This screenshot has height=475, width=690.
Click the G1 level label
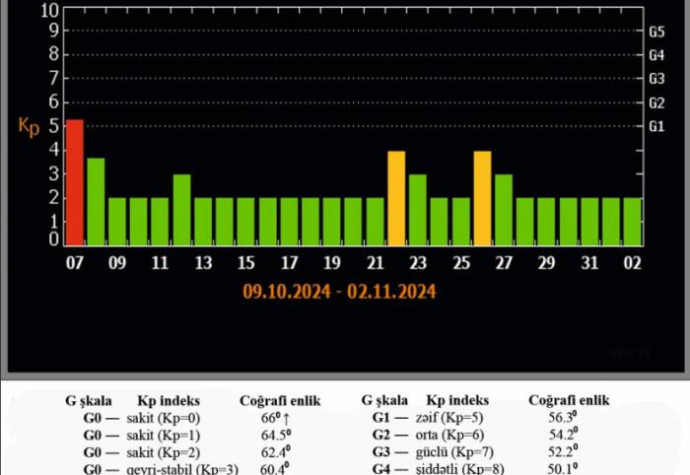point(657,127)
